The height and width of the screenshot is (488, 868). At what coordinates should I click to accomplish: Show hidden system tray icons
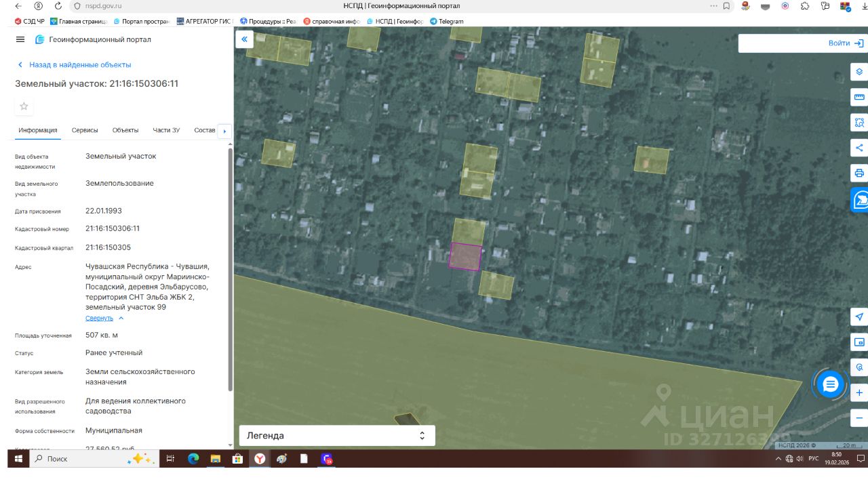(778, 459)
